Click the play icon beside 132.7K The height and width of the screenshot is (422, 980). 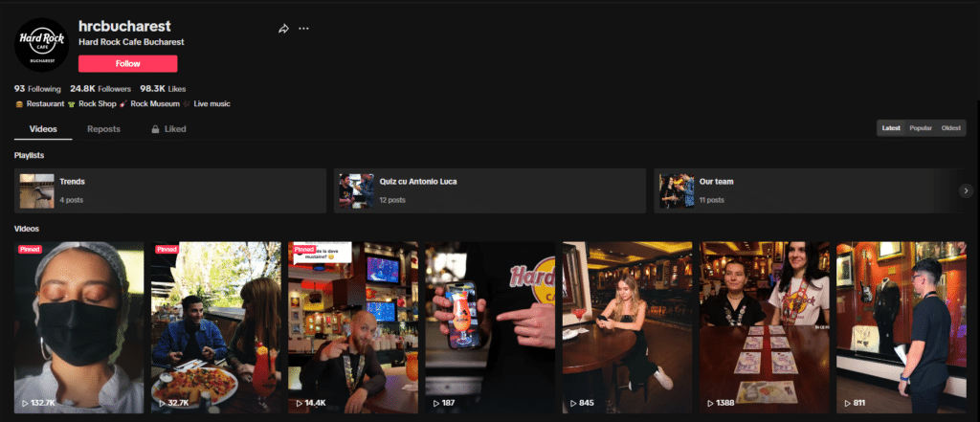pyautogui.click(x=25, y=403)
